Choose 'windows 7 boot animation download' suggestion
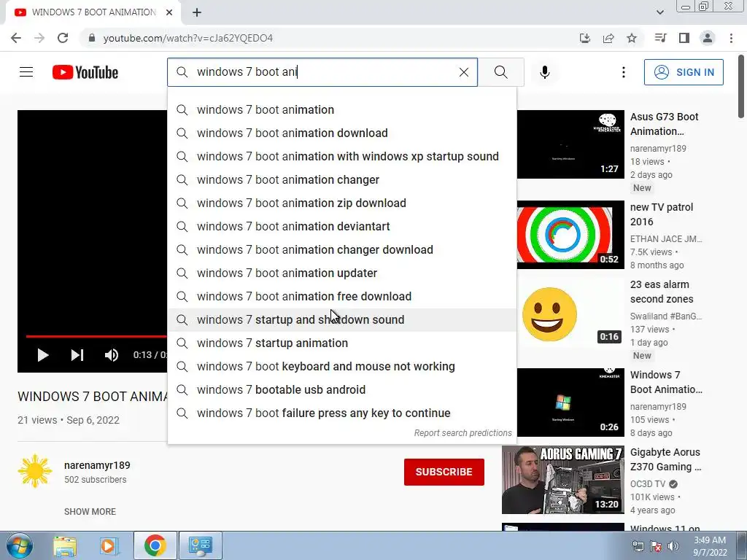Image resolution: width=747 pixels, height=560 pixels. 342,133
